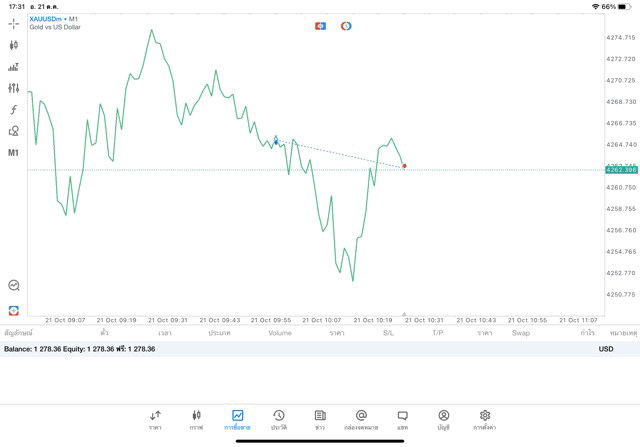The image size is (640, 447).
Task: Click the bar chart volumes icon
Action: [13, 67]
